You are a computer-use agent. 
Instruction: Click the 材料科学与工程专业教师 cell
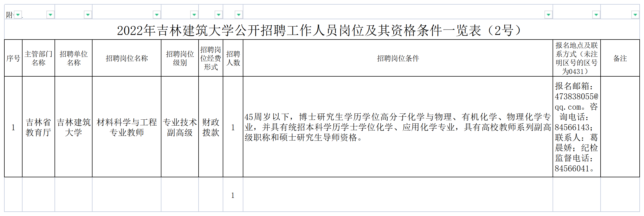point(127,127)
